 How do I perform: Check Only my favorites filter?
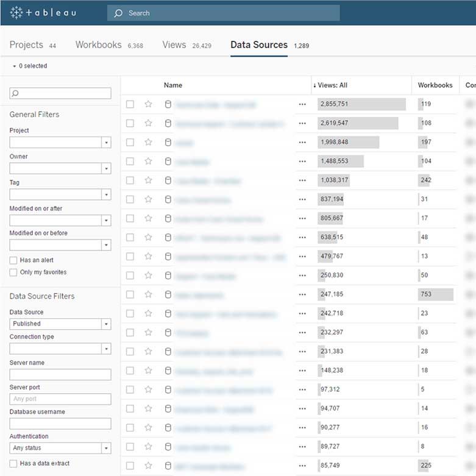click(x=13, y=272)
